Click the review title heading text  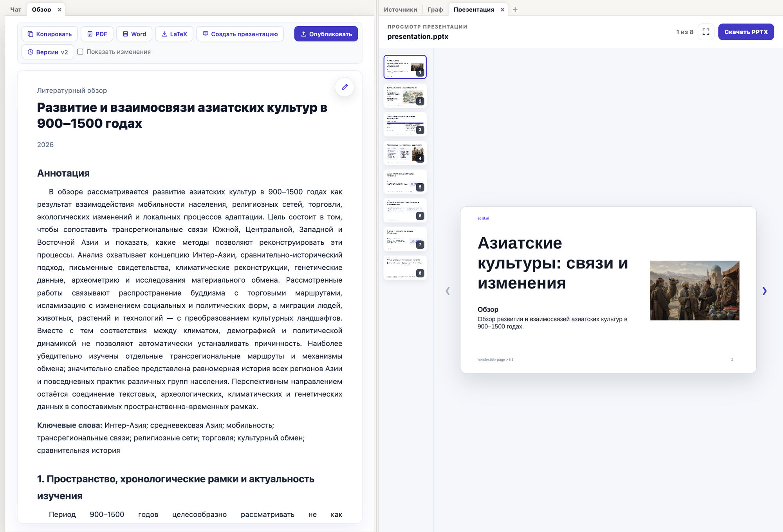[182, 115]
